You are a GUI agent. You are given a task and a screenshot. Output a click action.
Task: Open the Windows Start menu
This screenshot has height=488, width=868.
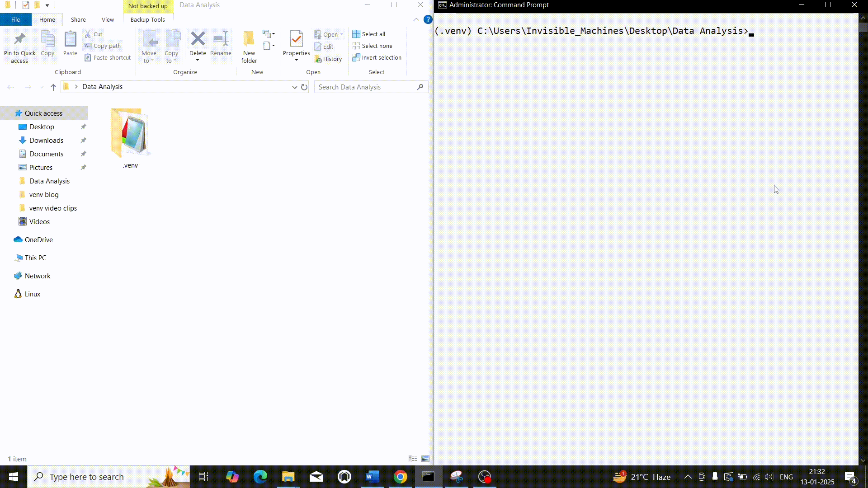point(14,477)
